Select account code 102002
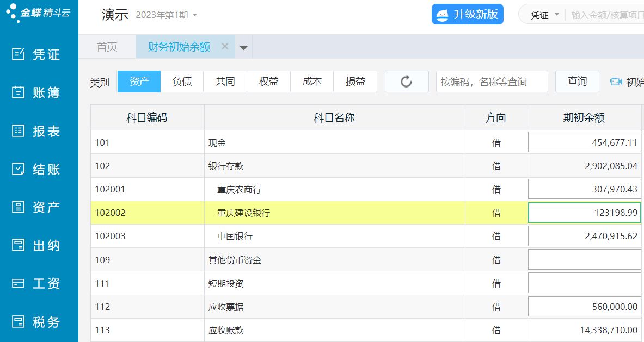Image resolution: width=644 pixels, height=342 pixels. click(x=110, y=213)
